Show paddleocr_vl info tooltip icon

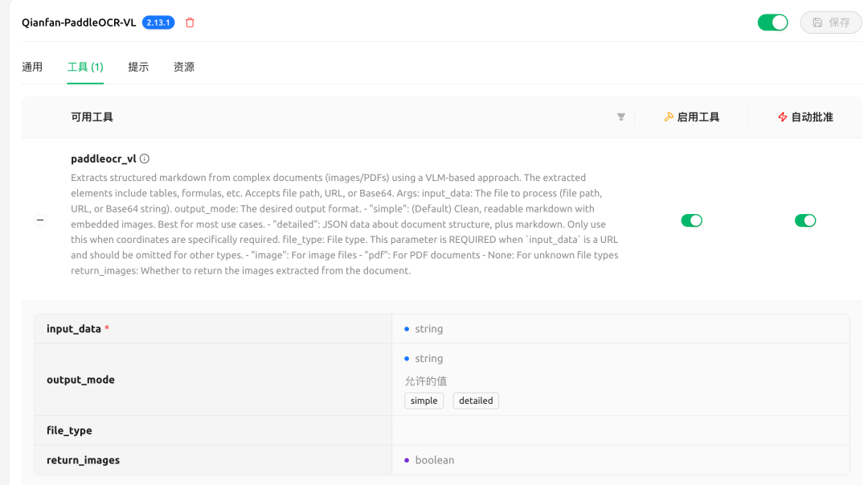click(x=145, y=158)
